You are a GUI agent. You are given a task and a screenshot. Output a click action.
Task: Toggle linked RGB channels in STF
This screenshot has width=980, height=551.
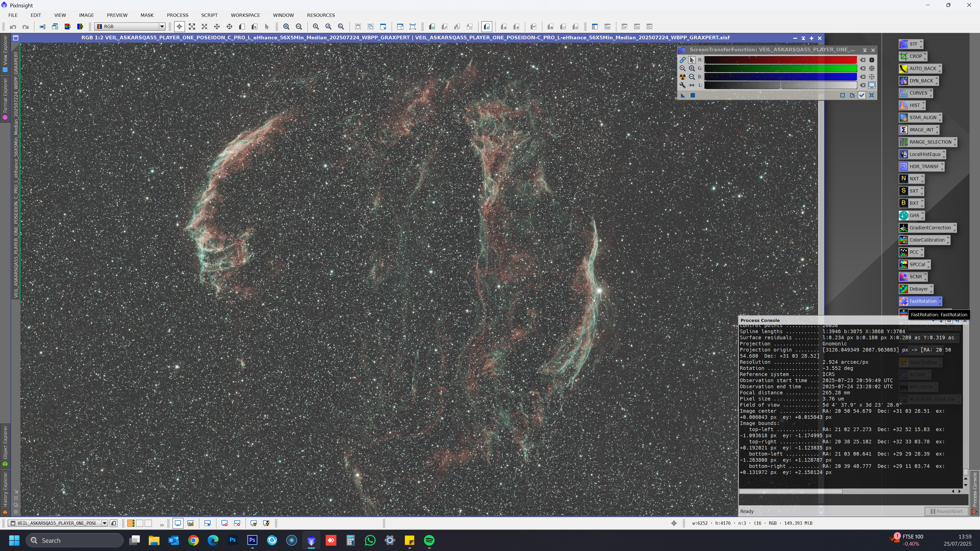682,60
